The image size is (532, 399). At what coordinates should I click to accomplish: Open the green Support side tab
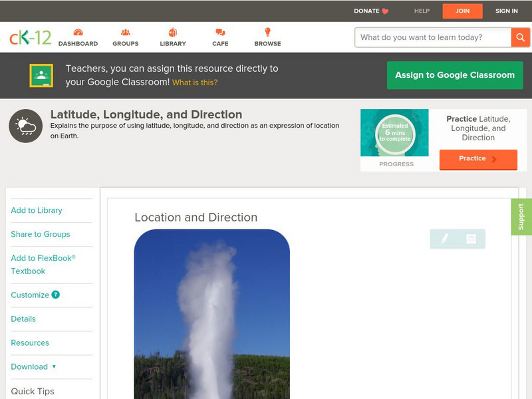coord(521,217)
